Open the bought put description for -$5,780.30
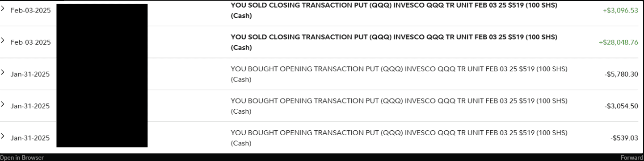 [399, 74]
